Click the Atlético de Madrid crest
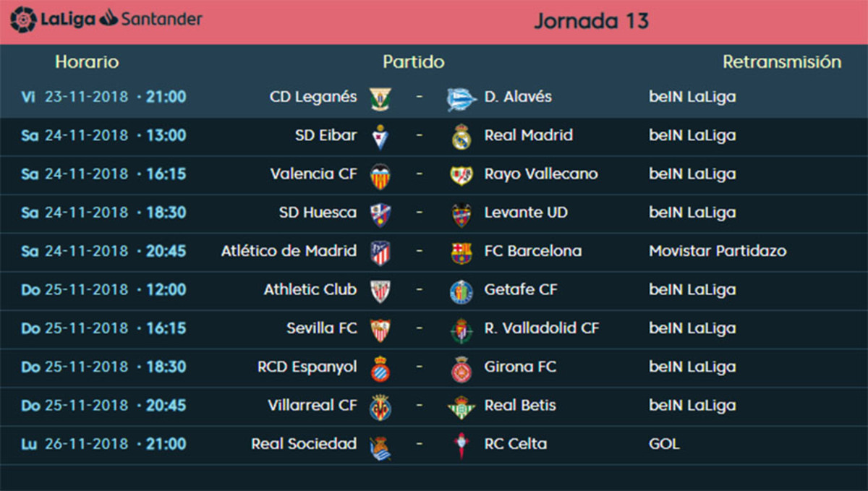Image resolution: width=868 pixels, height=491 pixels. (x=380, y=252)
